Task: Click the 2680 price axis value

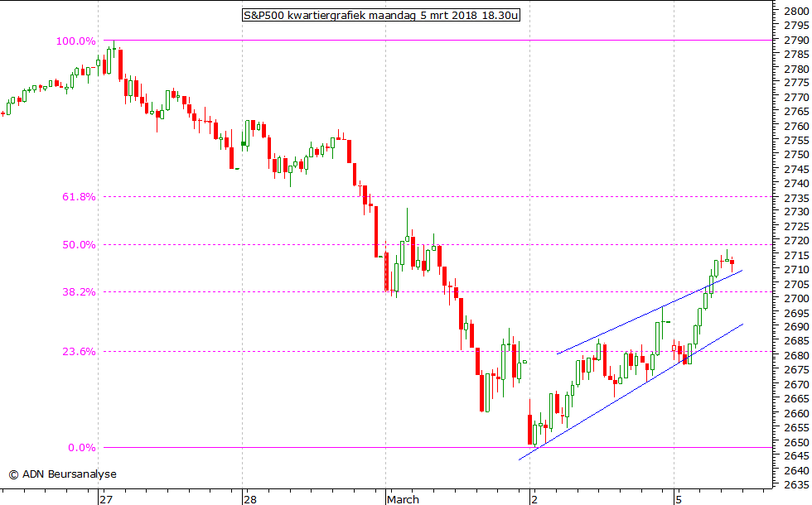Action: coord(797,355)
